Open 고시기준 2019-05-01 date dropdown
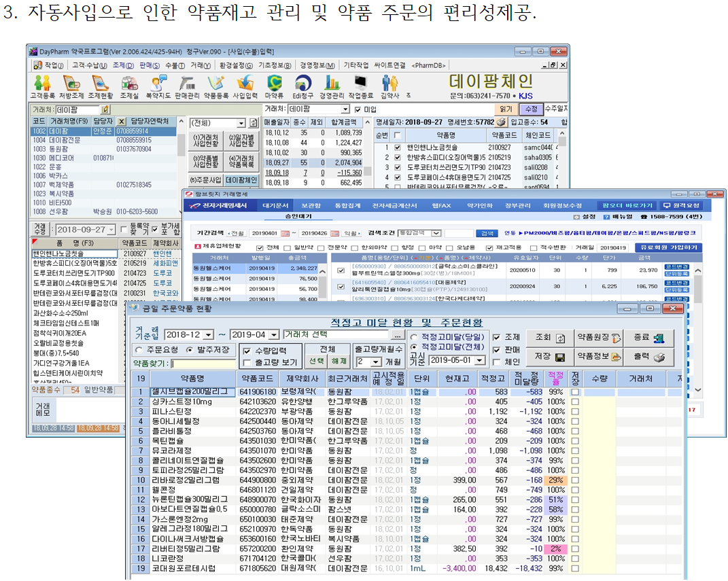Viewport: 728px width, 581px height. click(480, 361)
